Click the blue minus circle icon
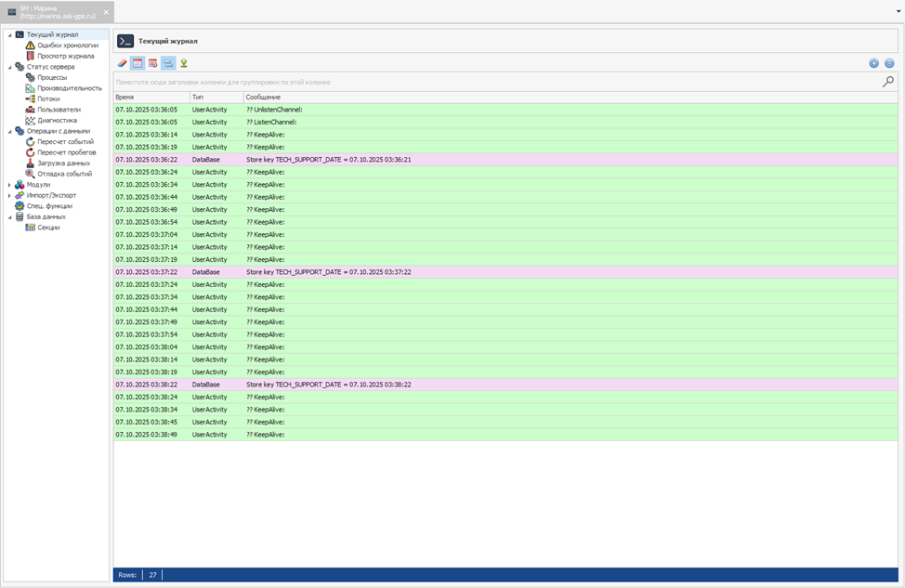This screenshot has width=905, height=588. (x=889, y=63)
